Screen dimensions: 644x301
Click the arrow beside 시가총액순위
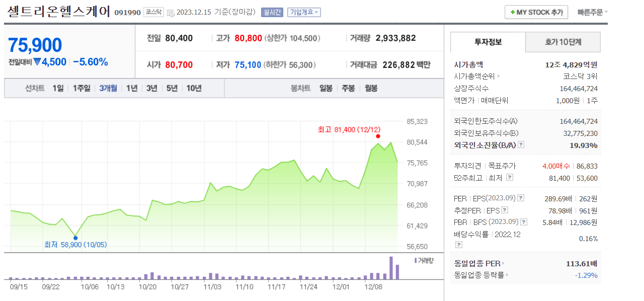click(499, 77)
